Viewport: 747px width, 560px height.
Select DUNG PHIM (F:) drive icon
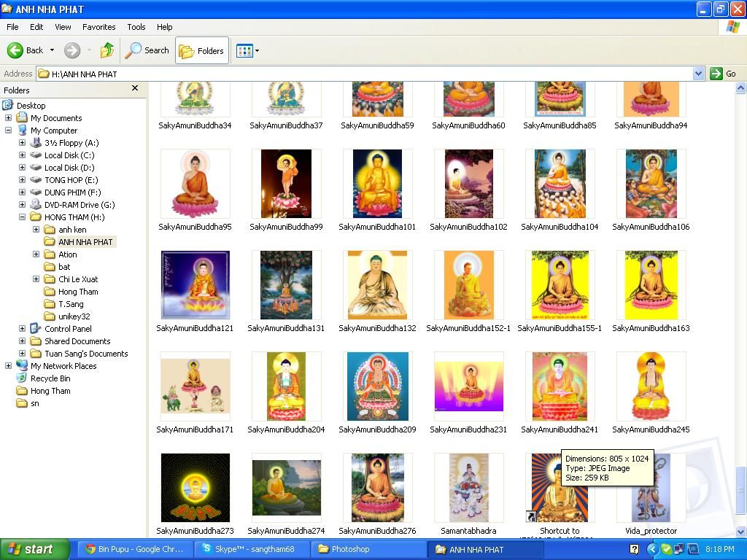click(x=36, y=192)
